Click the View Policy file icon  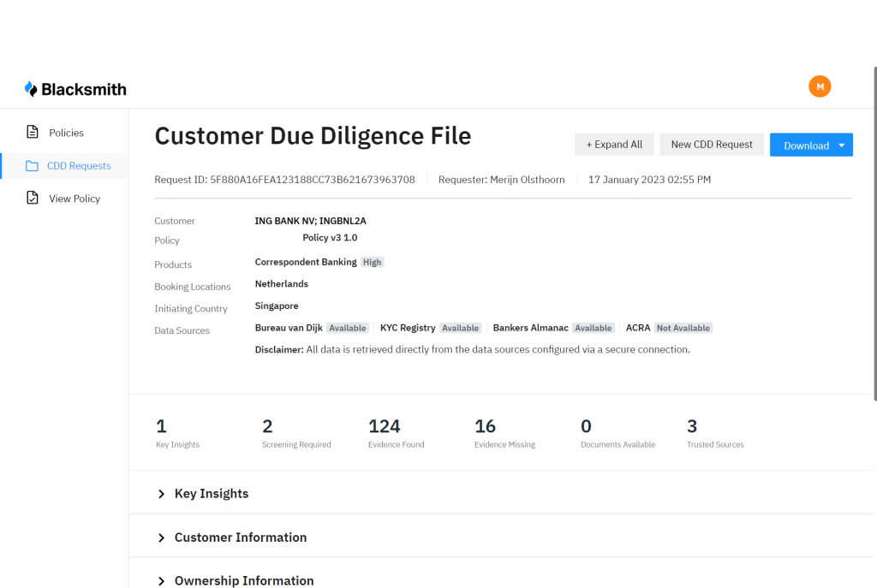33,198
